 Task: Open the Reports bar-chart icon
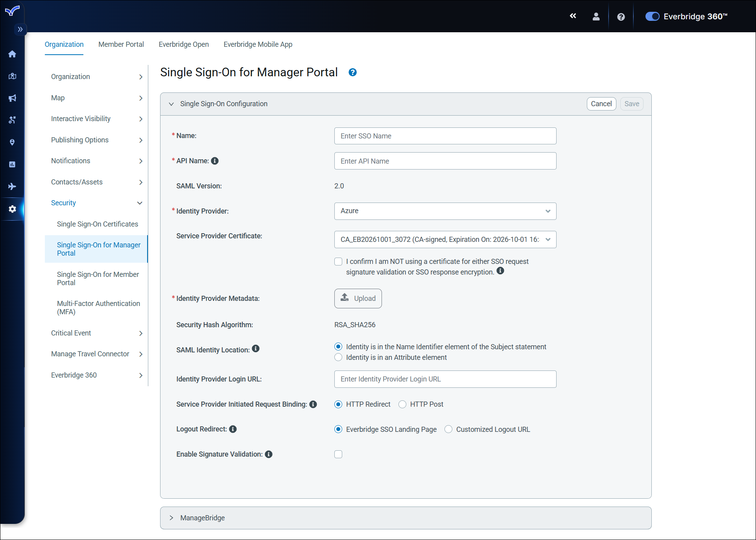pyautogui.click(x=12, y=164)
